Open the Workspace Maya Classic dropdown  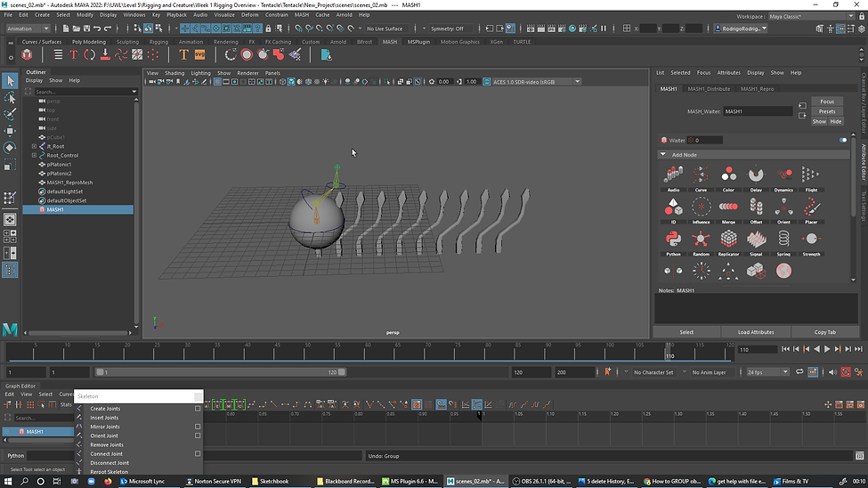pyautogui.click(x=811, y=16)
